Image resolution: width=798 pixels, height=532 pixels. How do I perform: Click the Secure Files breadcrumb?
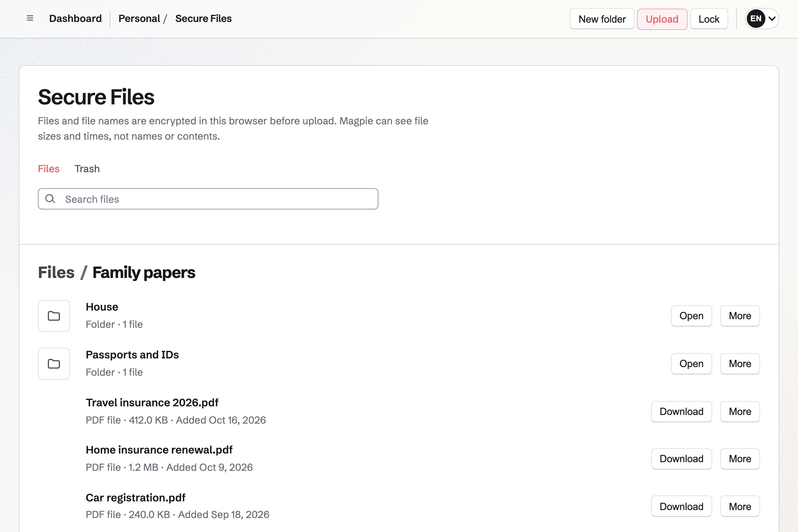coord(203,18)
